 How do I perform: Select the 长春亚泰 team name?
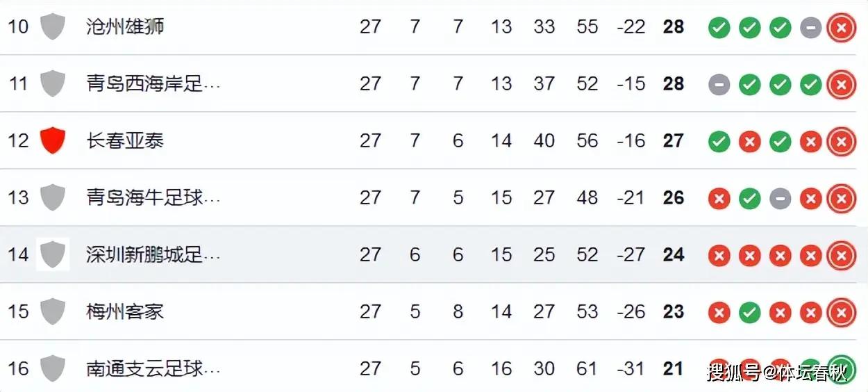tap(125, 140)
